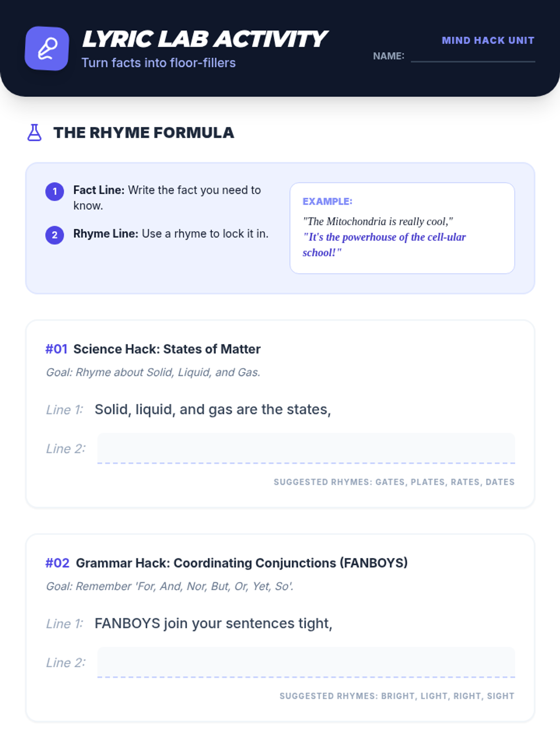Click suggested rhymes Gates, Plates, Rates, Dates
The height and width of the screenshot is (747, 560).
click(x=394, y=482)
